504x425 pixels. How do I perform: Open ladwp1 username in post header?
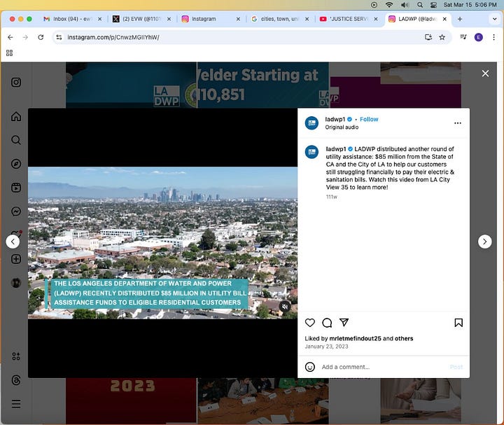[335, 119]
